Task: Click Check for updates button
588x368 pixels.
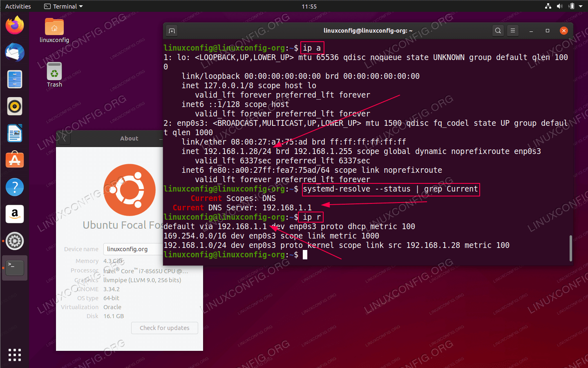Action: [x=165, y=328]
